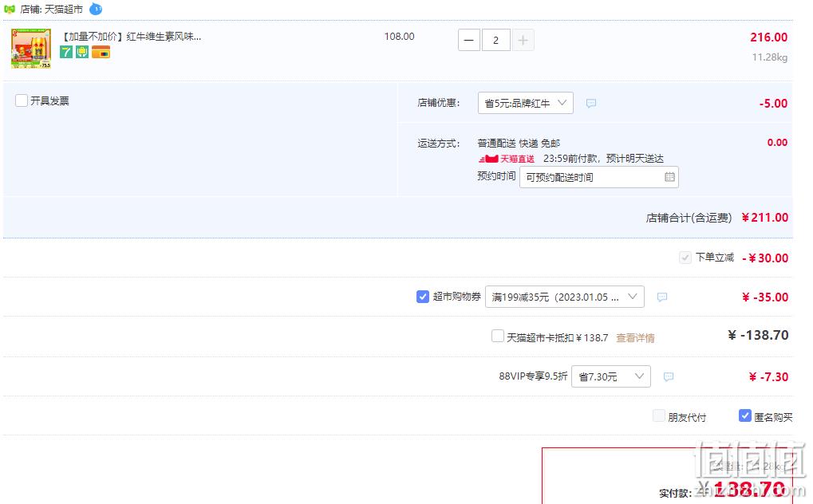Open the product title 红牛维生素风味 link
This screenshot has width=813, height=504.
point(131,37)
